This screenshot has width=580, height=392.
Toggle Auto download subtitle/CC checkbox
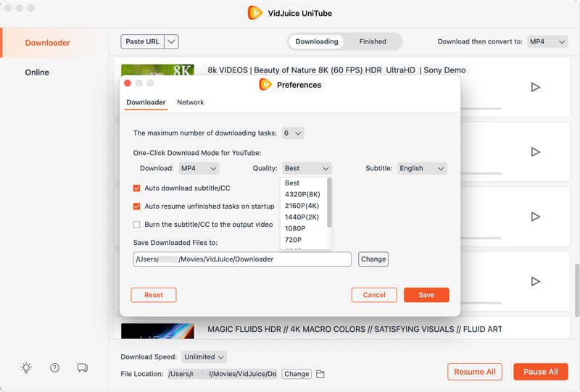[x=136, y=188]
